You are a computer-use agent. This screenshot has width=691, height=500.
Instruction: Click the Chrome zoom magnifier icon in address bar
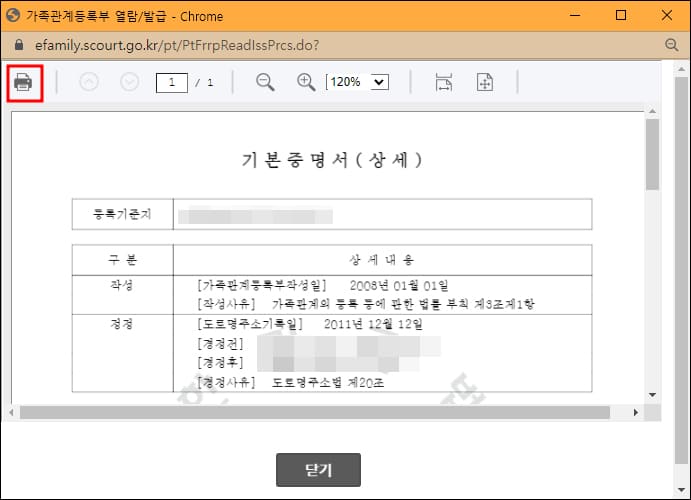(671, 45)
